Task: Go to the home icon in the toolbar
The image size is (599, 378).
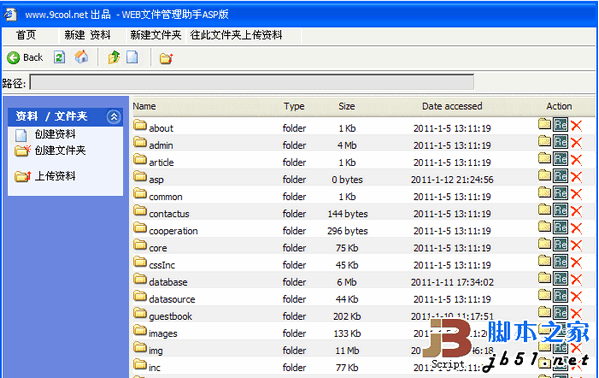Action: coord(81,57)
